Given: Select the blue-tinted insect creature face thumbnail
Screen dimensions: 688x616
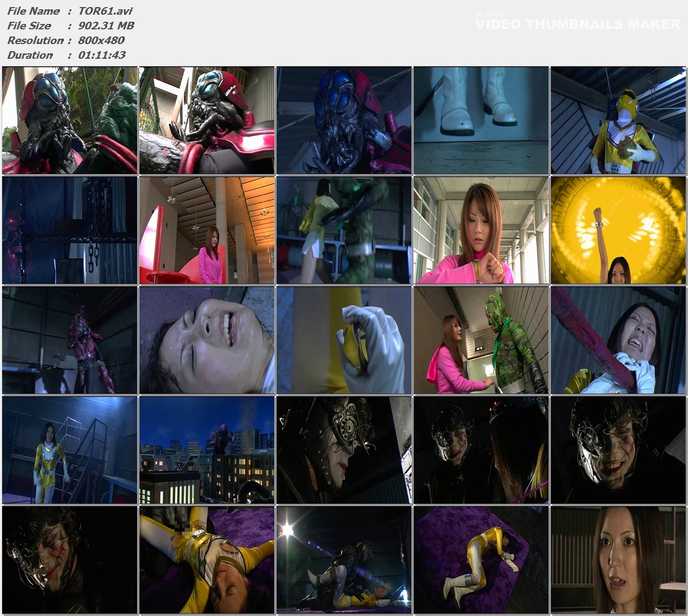Looking at the screenshot, I should [344, 120].
